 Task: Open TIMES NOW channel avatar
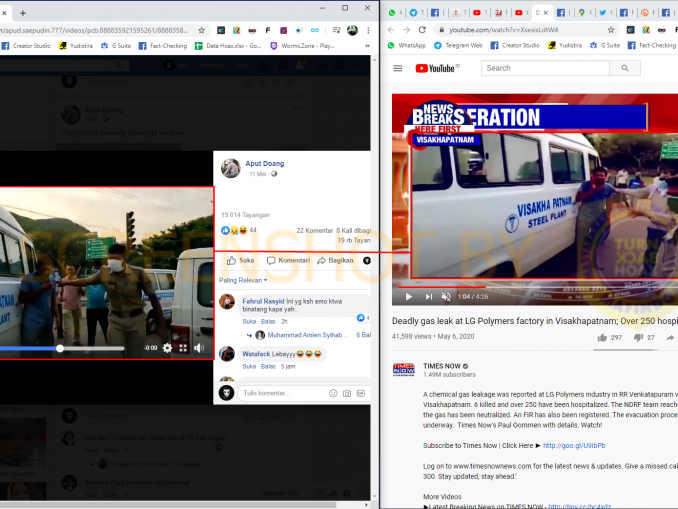click(x=403, y=370)
